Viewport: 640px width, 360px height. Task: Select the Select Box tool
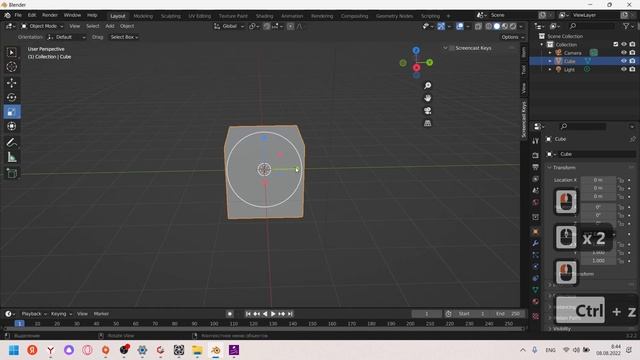click(x=11, y=52)
